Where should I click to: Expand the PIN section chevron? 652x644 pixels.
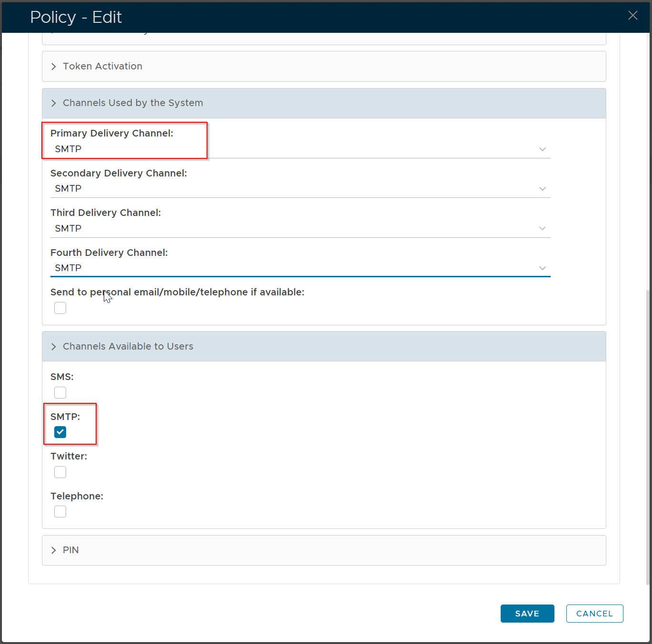pos(54,550)
